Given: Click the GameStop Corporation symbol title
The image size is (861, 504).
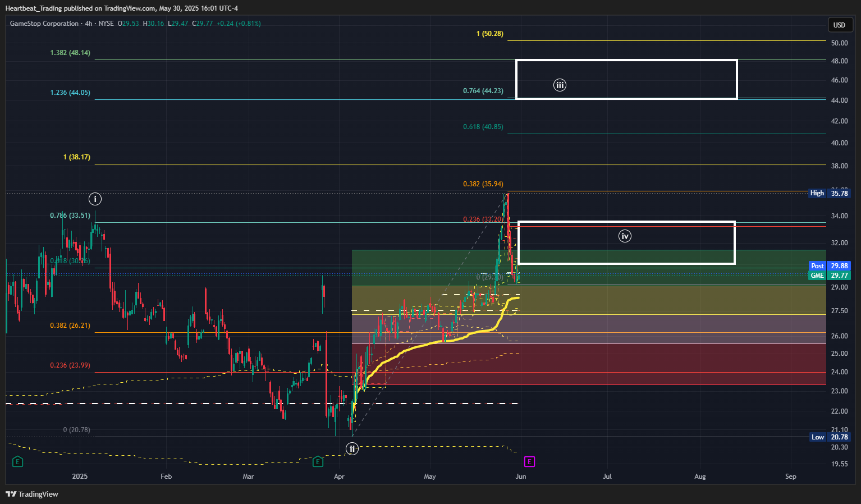Looking at the screenshot, I should pos(44,24).
